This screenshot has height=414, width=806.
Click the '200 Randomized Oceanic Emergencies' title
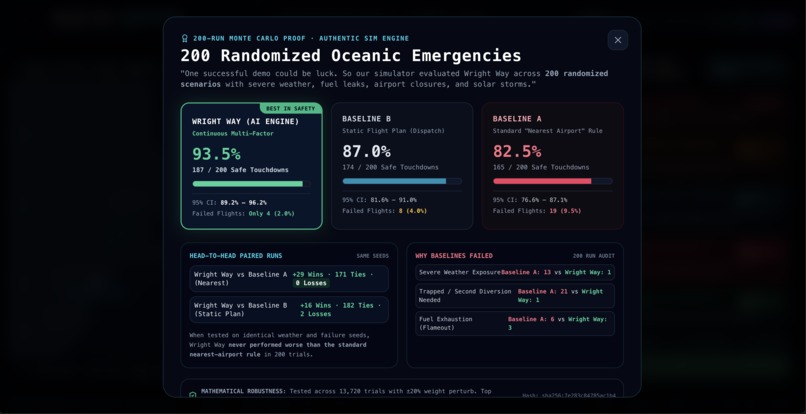point(351,56)
